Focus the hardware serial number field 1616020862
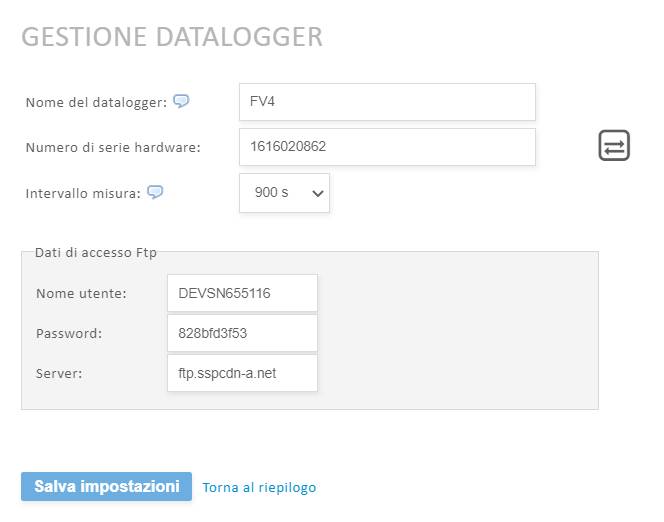 click(x=387, y=147)
